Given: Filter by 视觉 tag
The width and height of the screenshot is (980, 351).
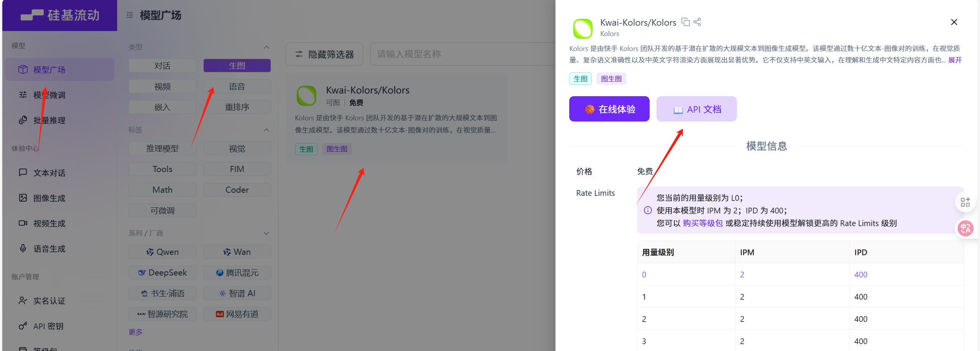Looking at the screenshot, I should [237, 148].
